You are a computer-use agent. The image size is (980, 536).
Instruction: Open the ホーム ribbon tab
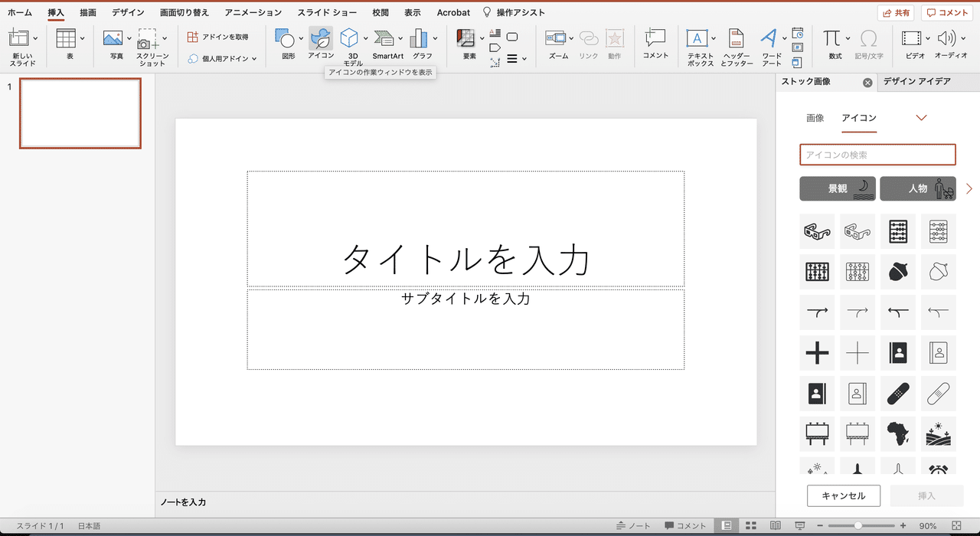[x=20, y=12]
